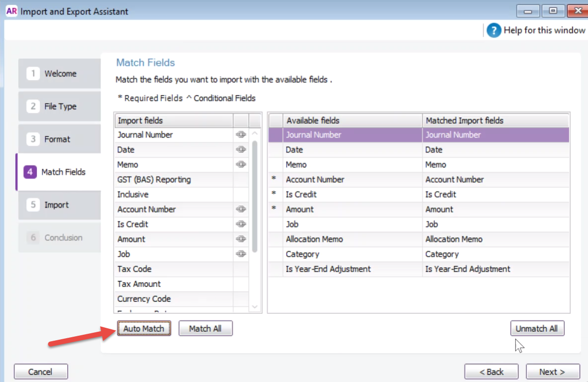
Task: Click the Import fields column header
Action: [x=174, y=120]
